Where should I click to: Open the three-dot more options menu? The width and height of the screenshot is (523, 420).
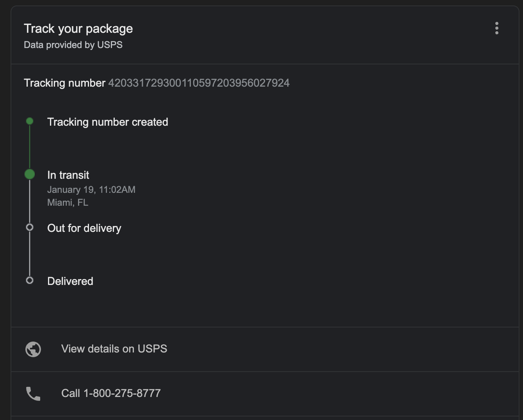(496, 28)
